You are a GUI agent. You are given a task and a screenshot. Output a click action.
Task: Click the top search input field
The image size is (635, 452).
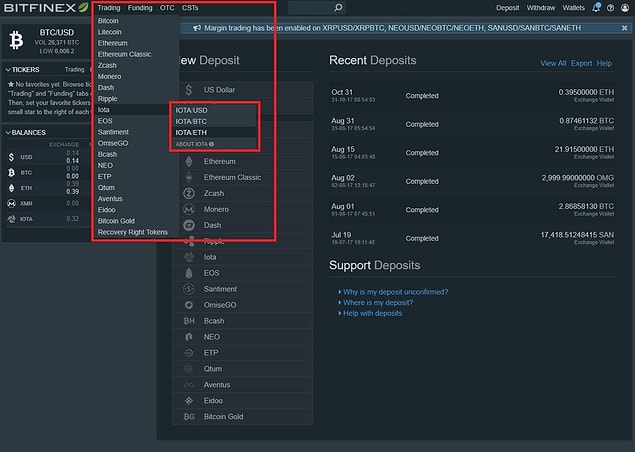tap(311, 8)
